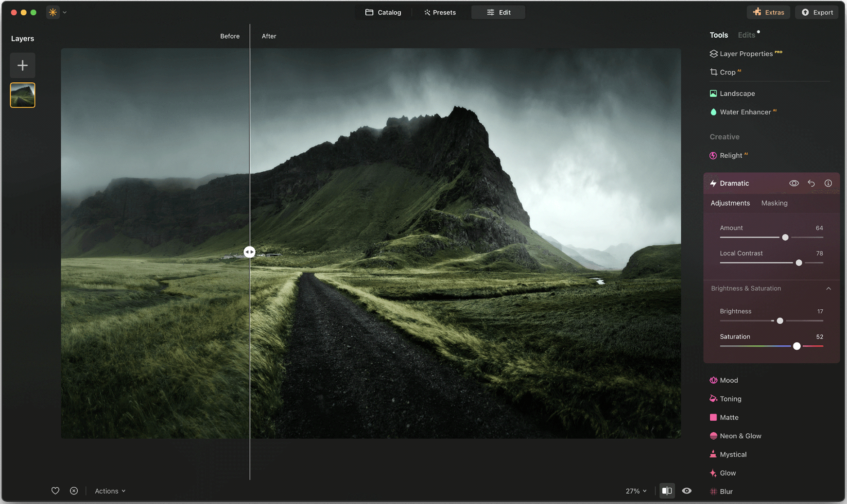Select the Tools panel tab
This screenshot has height=504, width=847.
718,35
